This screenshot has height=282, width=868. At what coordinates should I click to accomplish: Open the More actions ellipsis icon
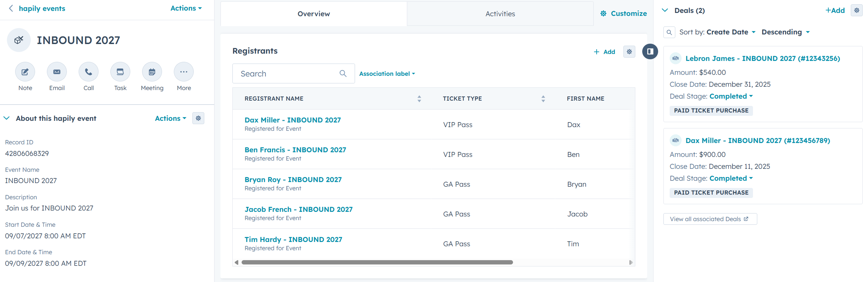[184, 72]
